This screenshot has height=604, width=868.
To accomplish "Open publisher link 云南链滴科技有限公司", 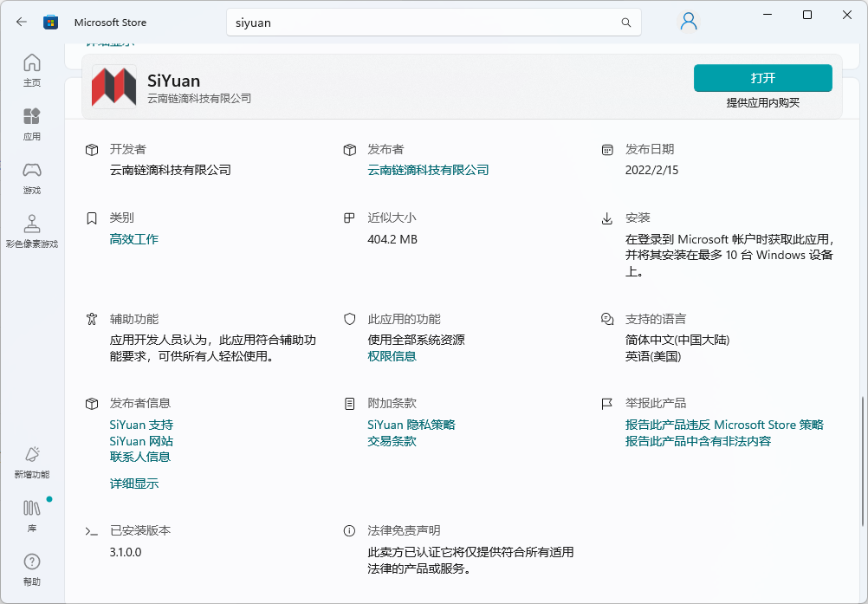I will [428, 170].
